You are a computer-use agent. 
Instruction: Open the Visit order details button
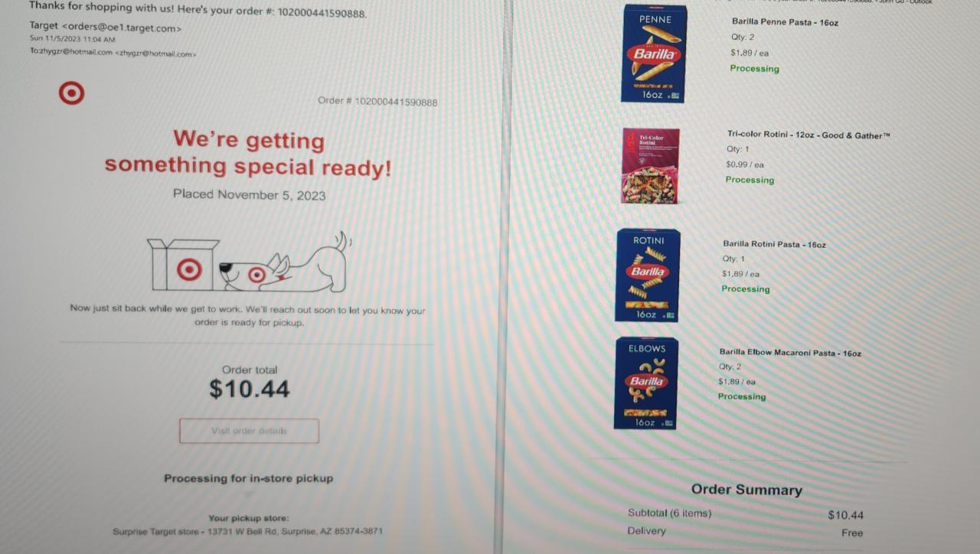(x=249, y=431)
